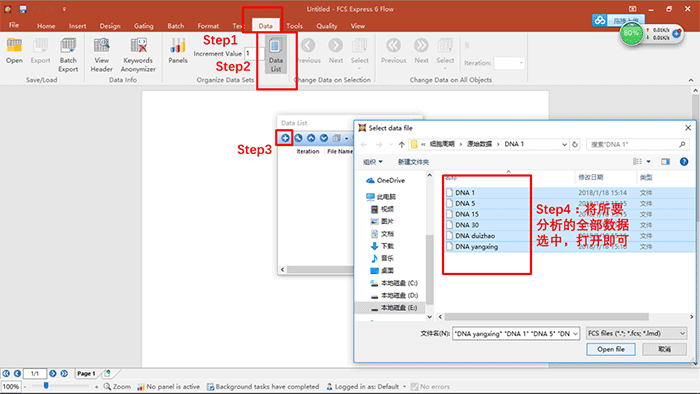This screenshot has height=394, width=700.
Task: Add data file with plus icon
Action: coord(285,138)
